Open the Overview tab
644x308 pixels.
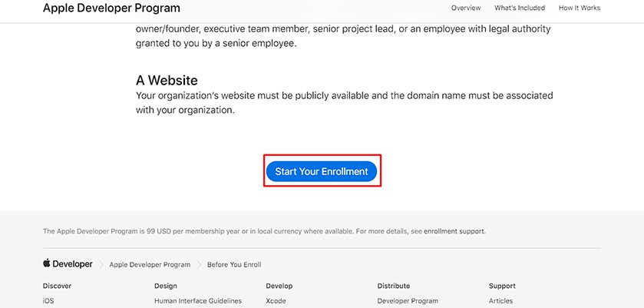click(466, 8)
